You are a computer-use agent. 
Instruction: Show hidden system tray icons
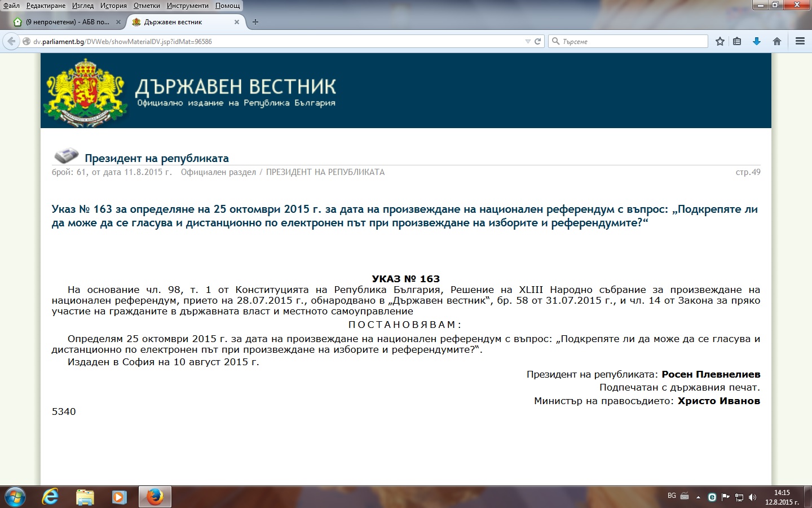pos(698,497)
